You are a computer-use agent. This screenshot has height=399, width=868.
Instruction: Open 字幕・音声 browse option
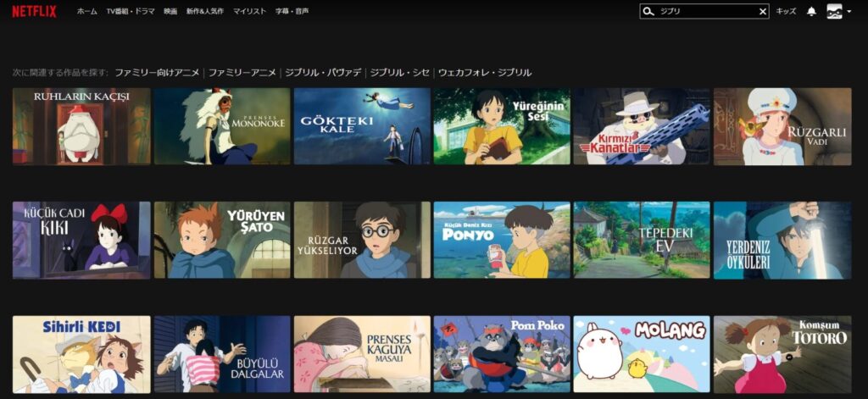tap(292, 12)
